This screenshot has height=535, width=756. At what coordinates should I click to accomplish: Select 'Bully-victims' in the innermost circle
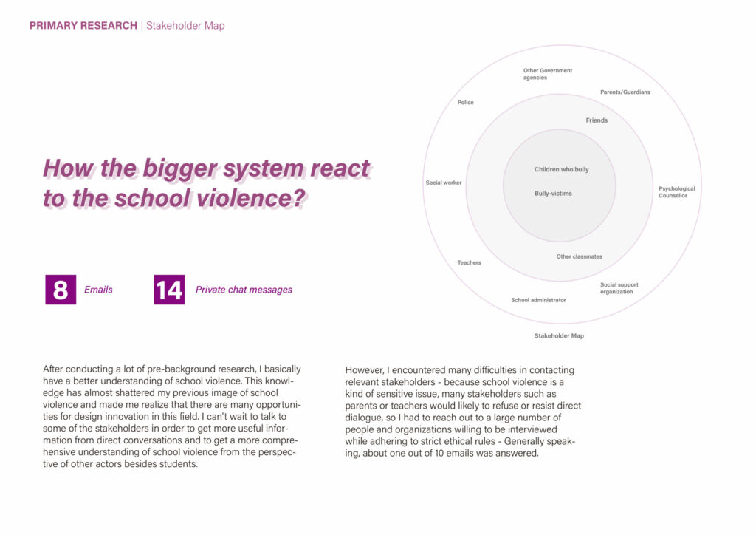(553, 194)
